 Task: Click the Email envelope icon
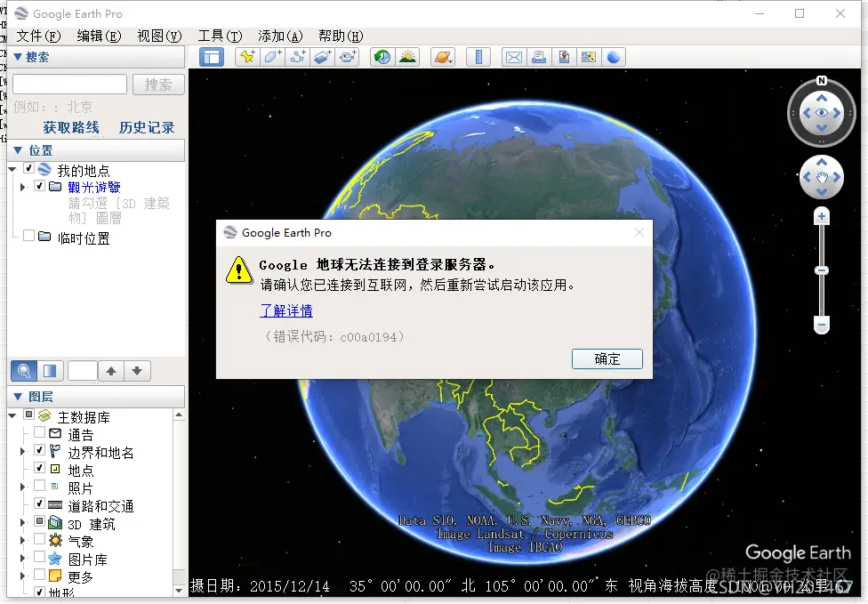(x=514, y=57)
